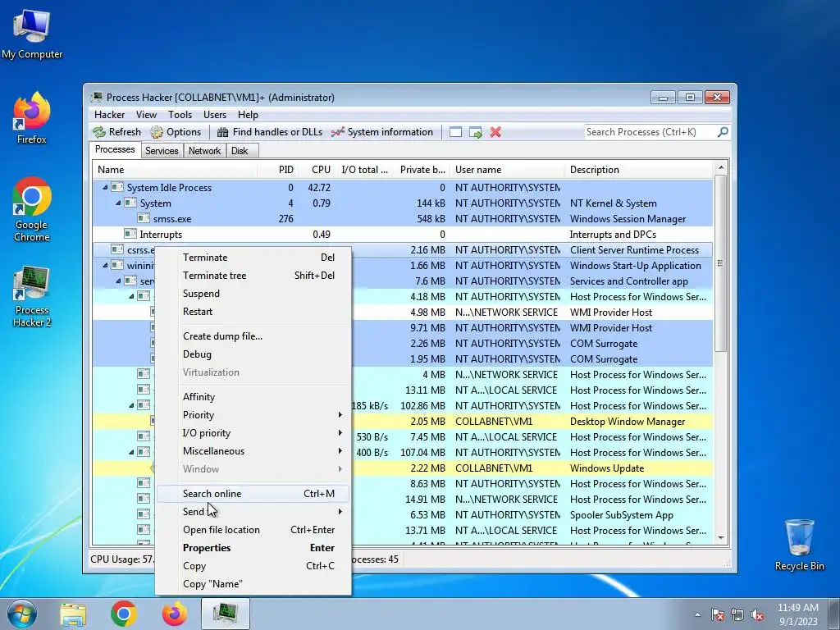Collapse the System process tree node

click(118, 203)
